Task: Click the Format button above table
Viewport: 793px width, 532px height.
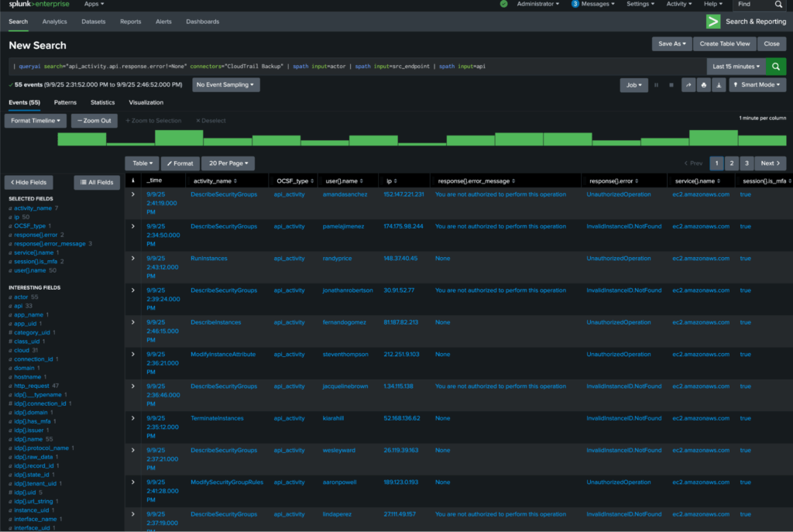Action: (x=180, y=163)
